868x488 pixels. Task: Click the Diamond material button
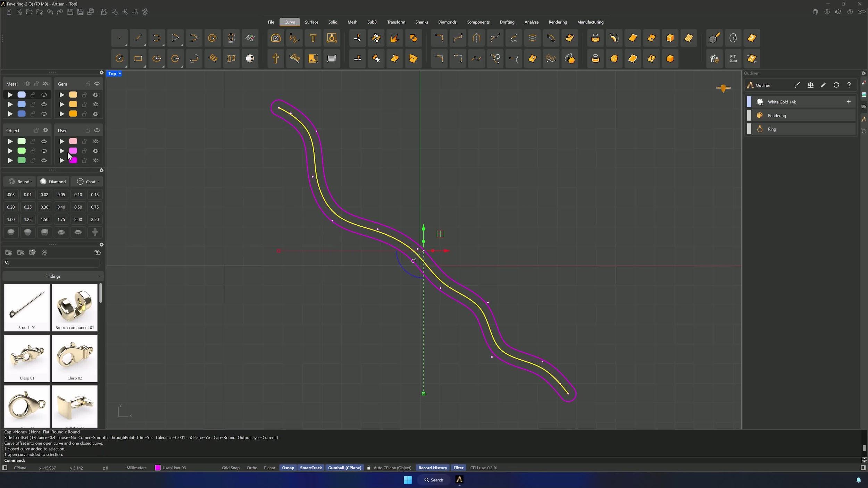[x=53, y=182]
